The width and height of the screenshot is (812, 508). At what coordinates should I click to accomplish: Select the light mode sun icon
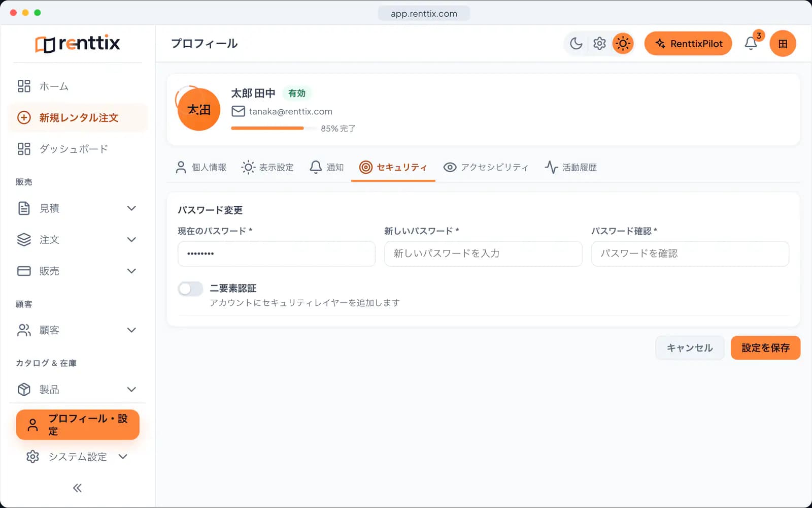(623, 44)
